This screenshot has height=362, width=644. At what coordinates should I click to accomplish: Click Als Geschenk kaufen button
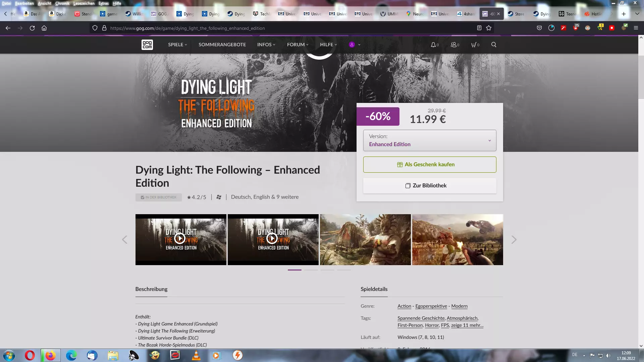point(430,165)
